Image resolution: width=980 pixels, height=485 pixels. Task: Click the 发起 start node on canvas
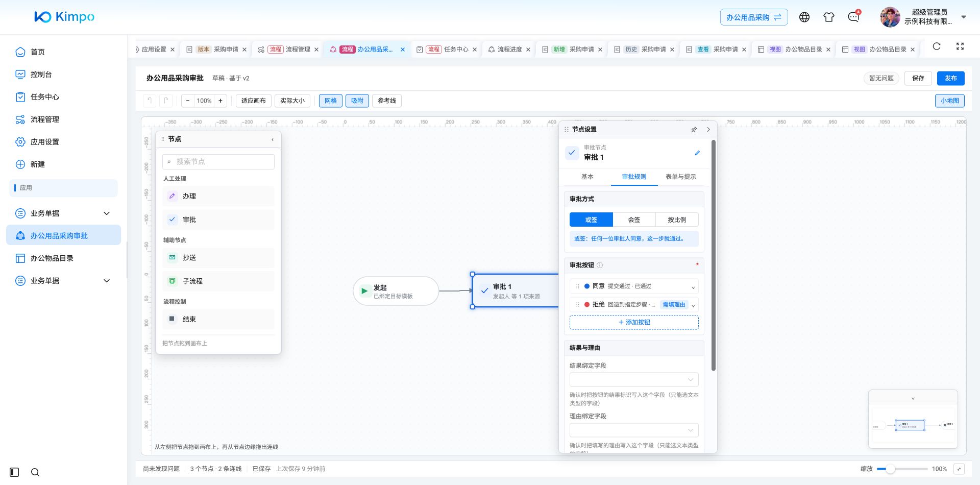click(396, 291)
